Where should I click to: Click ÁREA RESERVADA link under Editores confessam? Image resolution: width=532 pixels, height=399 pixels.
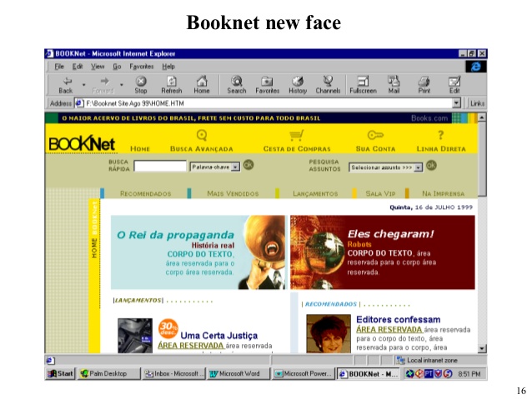(x=389, y=330)
